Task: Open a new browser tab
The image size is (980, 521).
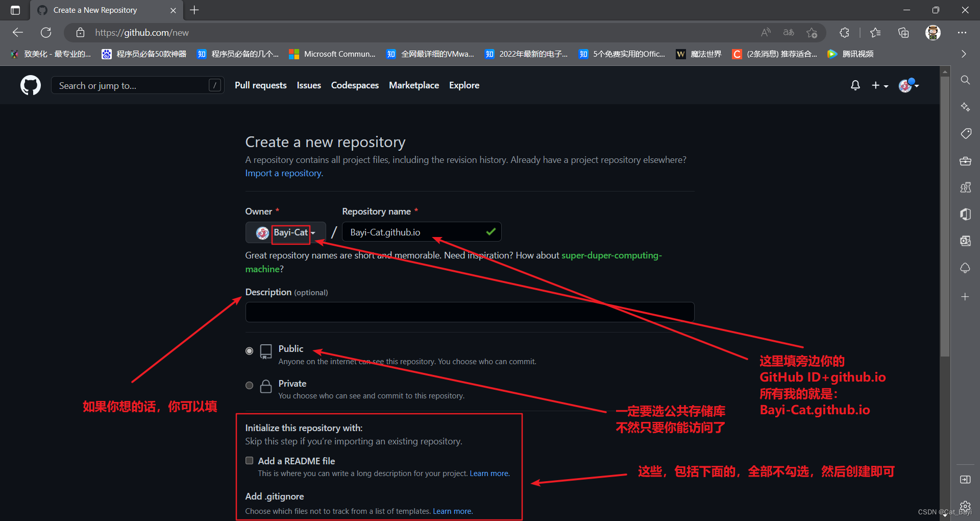Action: (194, 10)
